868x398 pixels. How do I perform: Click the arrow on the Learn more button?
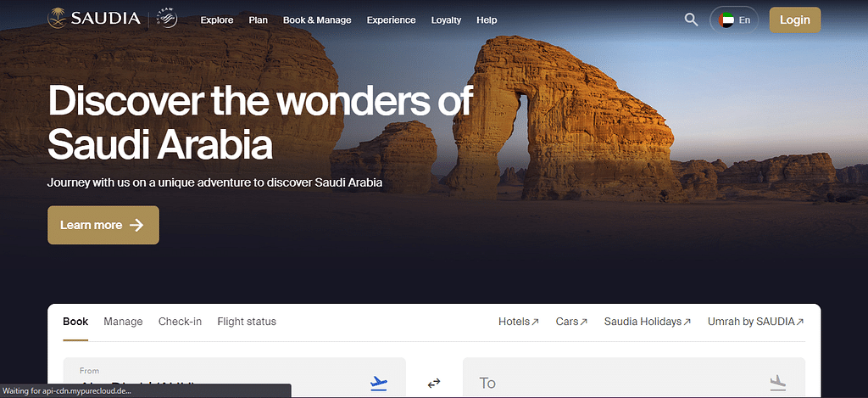[x=136, y=225]
